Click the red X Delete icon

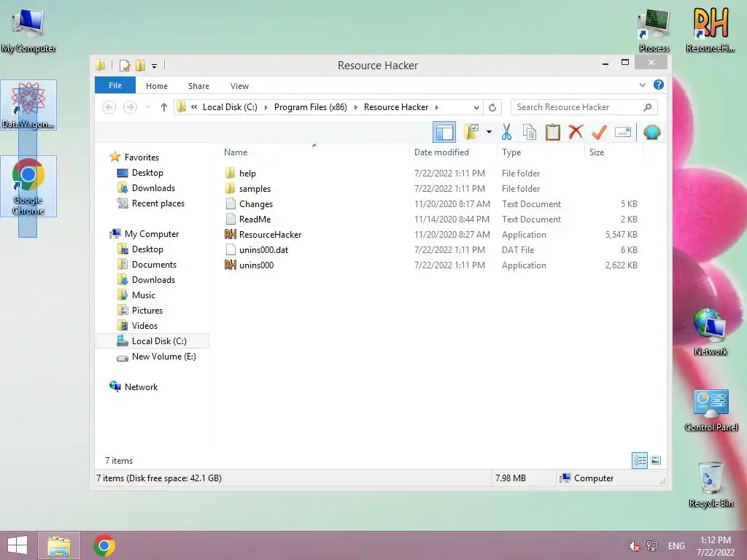pos(576,131)
